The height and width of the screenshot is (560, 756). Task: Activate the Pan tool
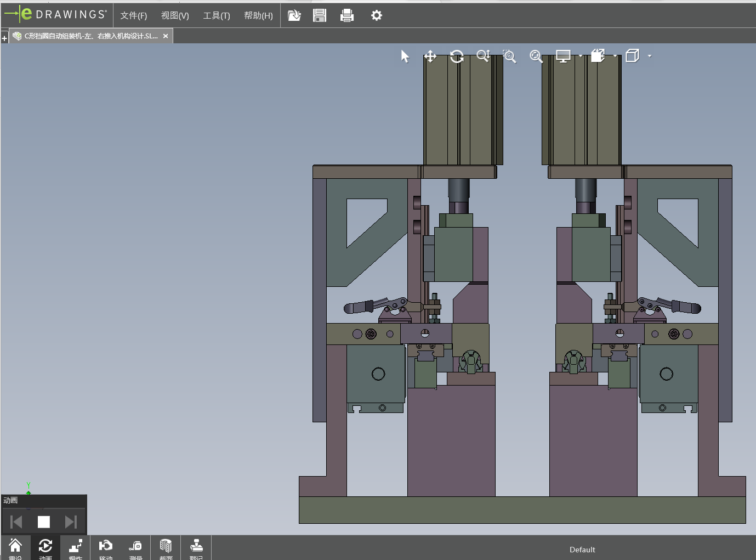[x=430, y=56]
